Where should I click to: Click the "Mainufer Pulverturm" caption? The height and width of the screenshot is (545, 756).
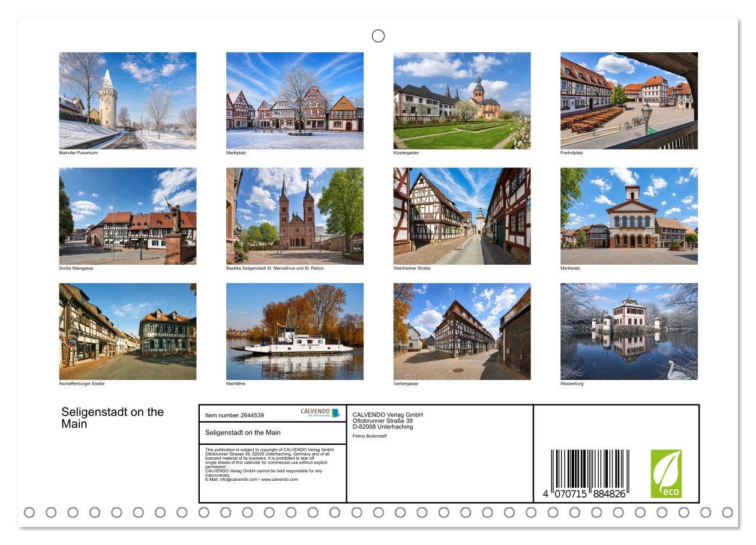79,153
